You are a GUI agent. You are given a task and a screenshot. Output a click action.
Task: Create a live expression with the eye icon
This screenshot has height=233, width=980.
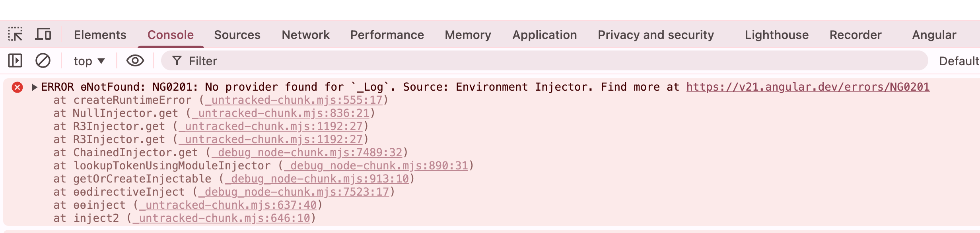[x=134, y=61]
